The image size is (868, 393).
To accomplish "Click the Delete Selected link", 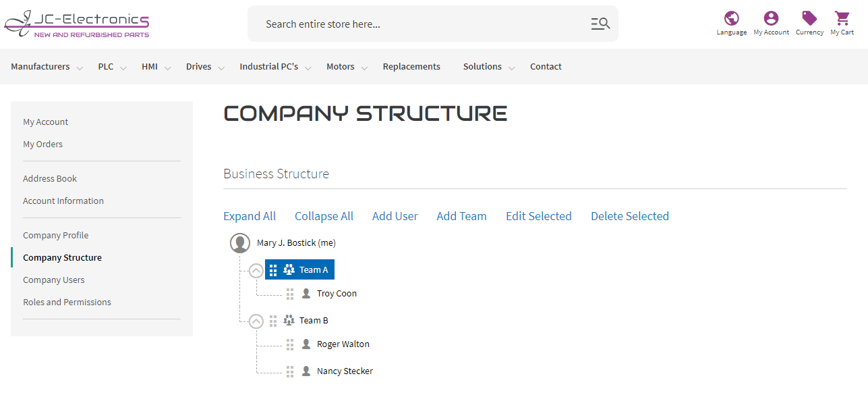I will coord(630,216).
